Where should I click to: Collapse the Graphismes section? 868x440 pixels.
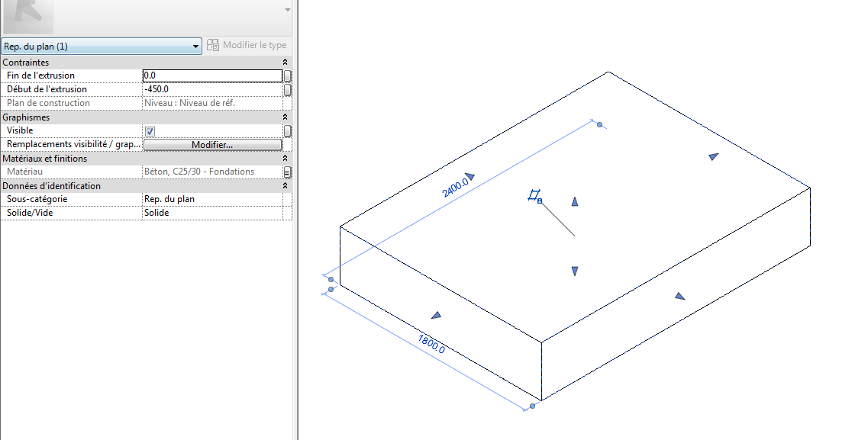pyautogui.click(x=285, y=117)
